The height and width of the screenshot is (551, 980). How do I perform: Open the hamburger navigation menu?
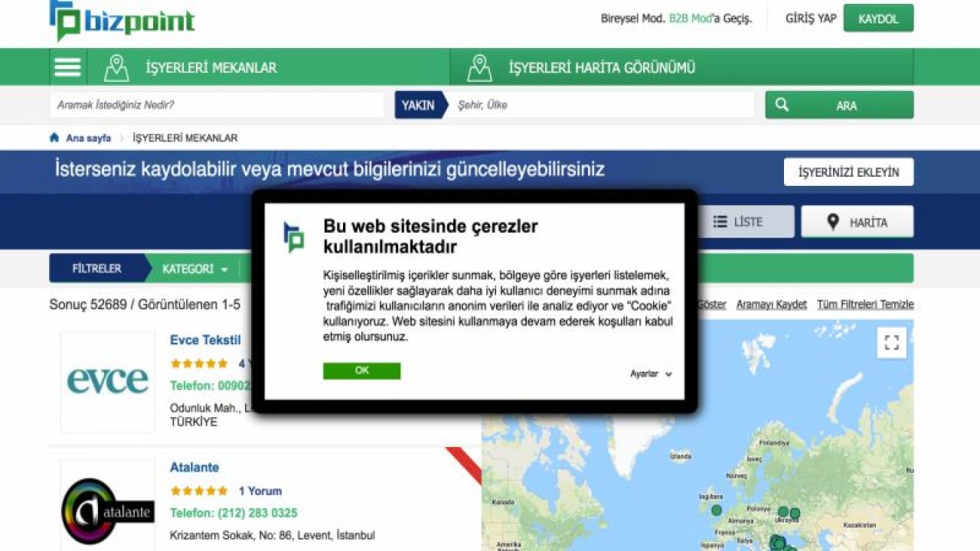67,67
